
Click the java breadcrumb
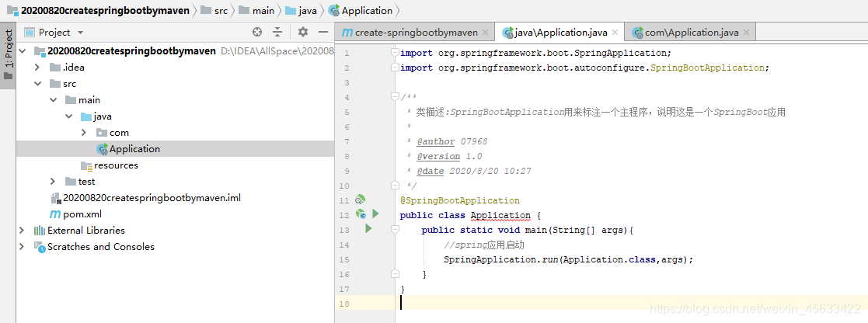tap(302, 11)
